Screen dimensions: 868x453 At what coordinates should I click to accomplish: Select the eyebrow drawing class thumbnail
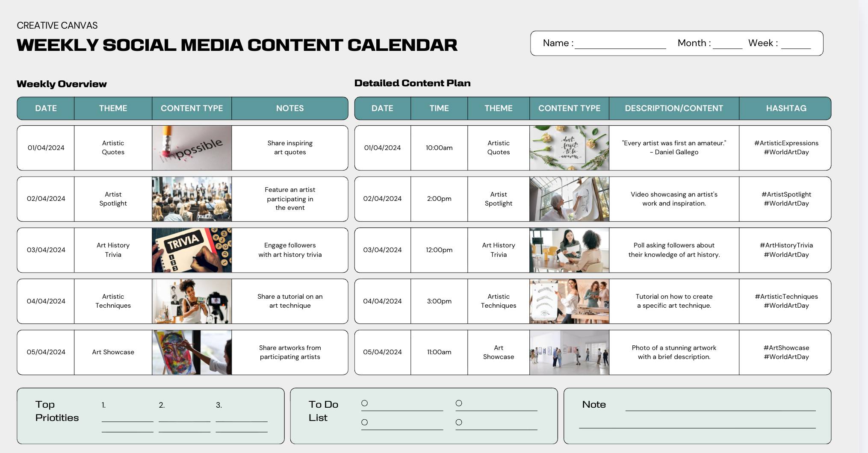click(569, 301)
